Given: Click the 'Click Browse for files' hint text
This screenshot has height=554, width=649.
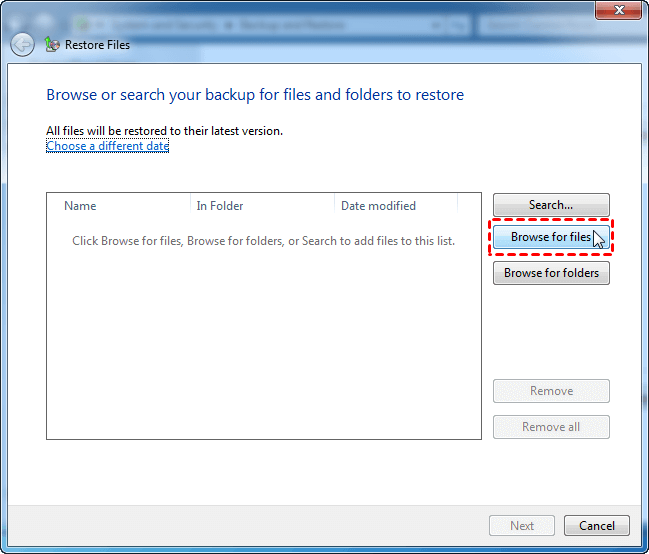Looking at the screenshot, I should tap(263, 241).
